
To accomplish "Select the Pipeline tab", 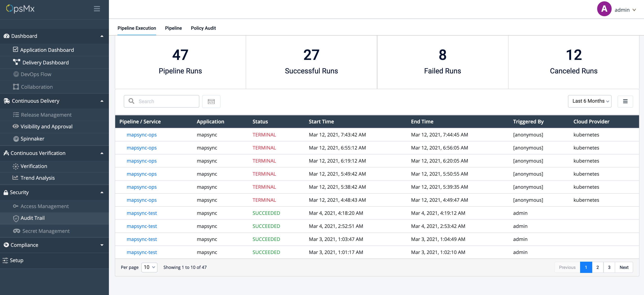I will (x=173, y=28).
